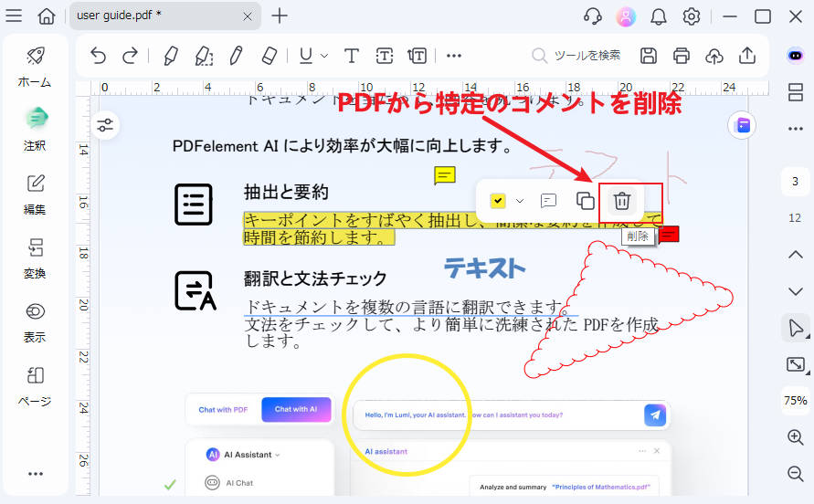Add a note to the highlight
This screenshot has width=814, height=504.
click(x=548, y=200)
